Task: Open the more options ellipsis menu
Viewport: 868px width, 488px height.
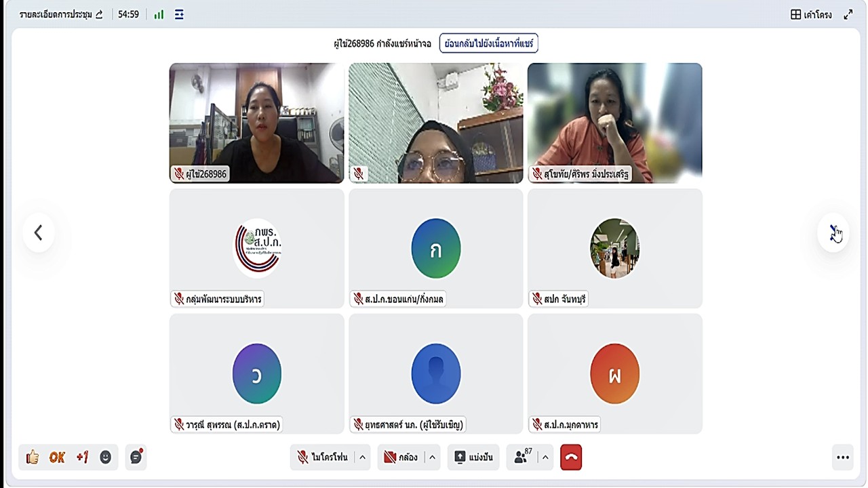Action: (843, 457)
